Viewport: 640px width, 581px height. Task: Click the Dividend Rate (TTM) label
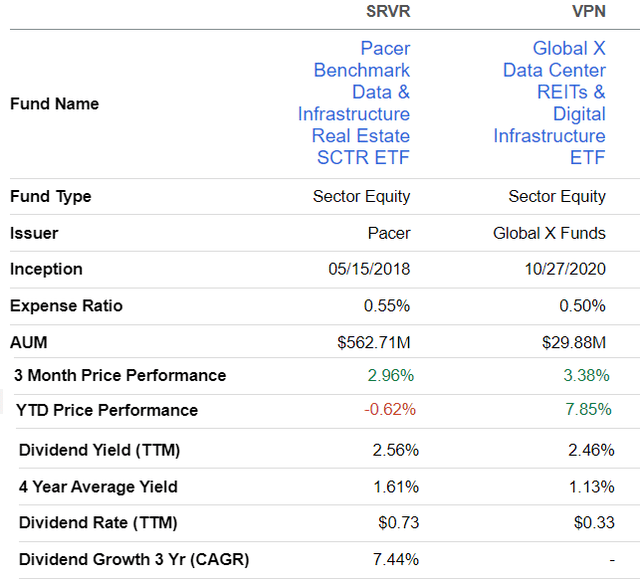coord(98,523)
